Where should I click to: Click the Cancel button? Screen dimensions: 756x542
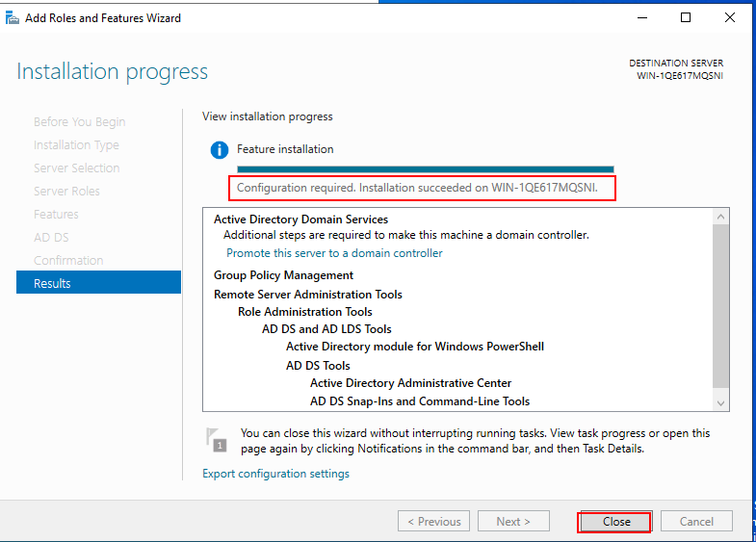click(696, 521)
